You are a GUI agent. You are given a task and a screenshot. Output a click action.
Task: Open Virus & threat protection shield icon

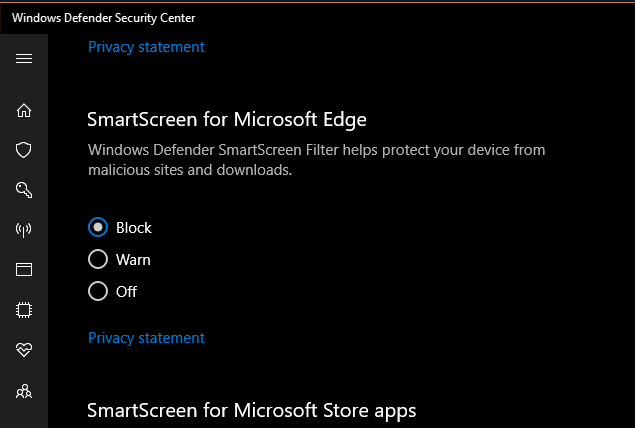coord(24,150)
